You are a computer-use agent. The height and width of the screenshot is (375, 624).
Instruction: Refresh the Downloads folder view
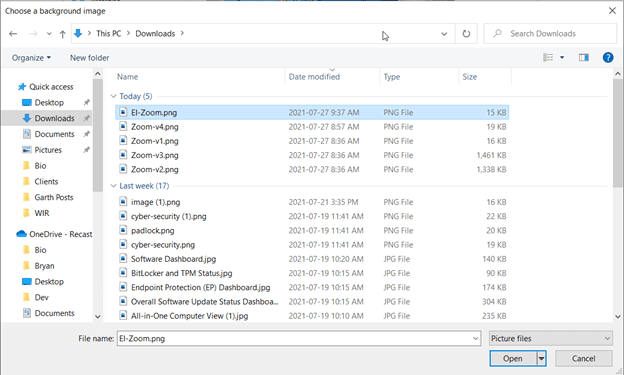coord(466,34)
